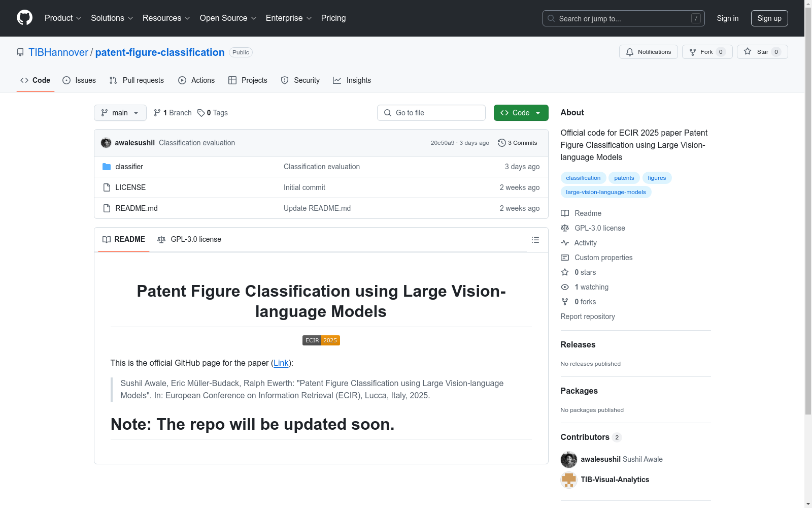Click the Sign in link
The image size is (812, 508).
tap(728, 18)
